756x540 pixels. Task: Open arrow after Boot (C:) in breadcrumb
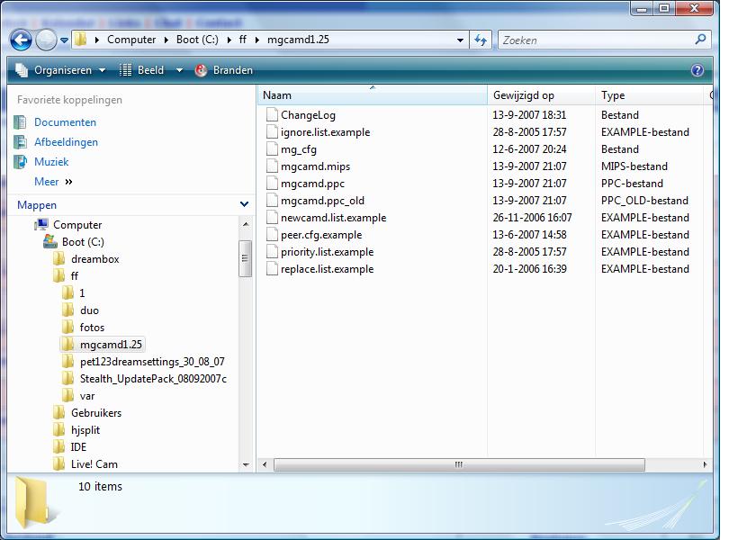tap(229, 40)
